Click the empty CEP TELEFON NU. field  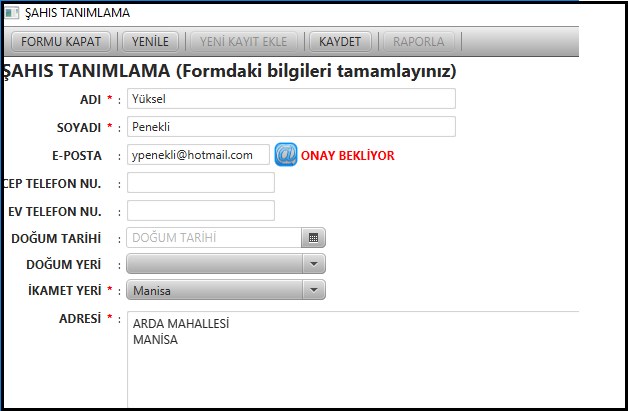(x=201, y=183)
